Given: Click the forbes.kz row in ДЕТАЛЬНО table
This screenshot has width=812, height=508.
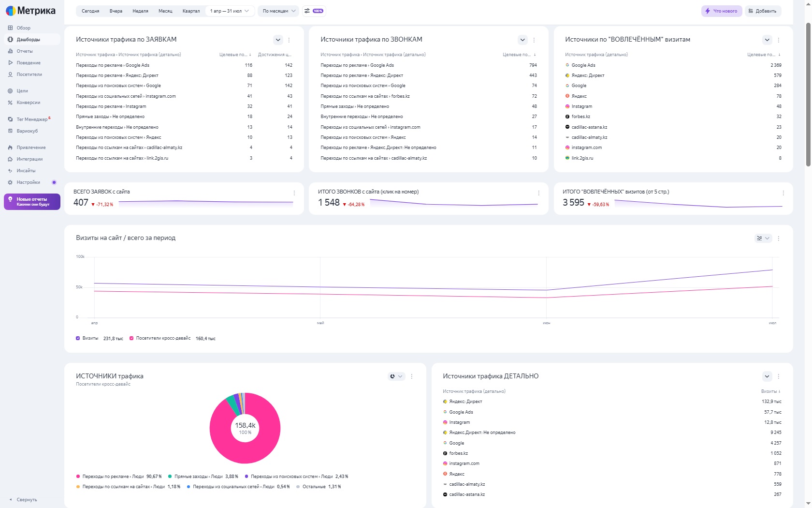Looking at the screenshot, I should 612,453.
